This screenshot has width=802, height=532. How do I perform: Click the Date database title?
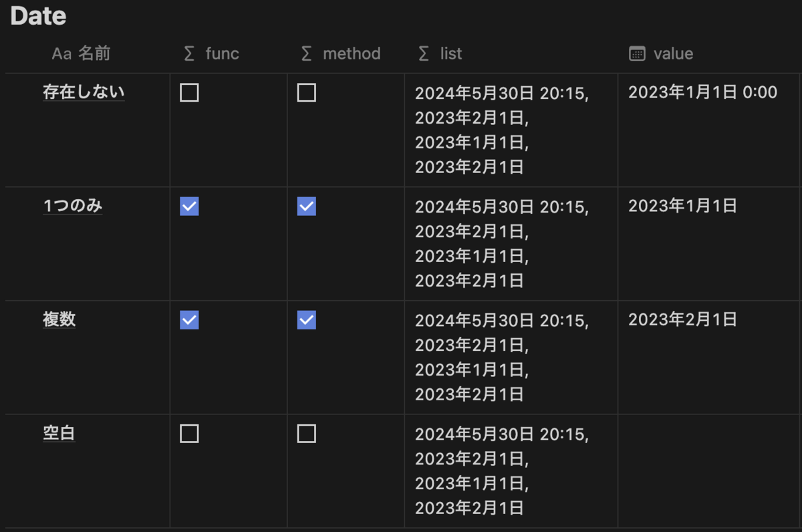pyautogui.click(x=38, y=16)
